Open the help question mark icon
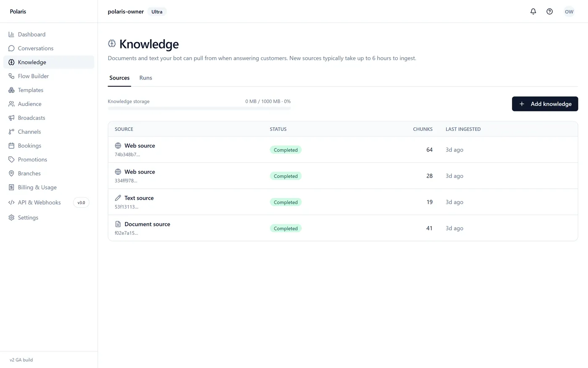The height and width of the screenshot is (368, 588). coord(549,11)
